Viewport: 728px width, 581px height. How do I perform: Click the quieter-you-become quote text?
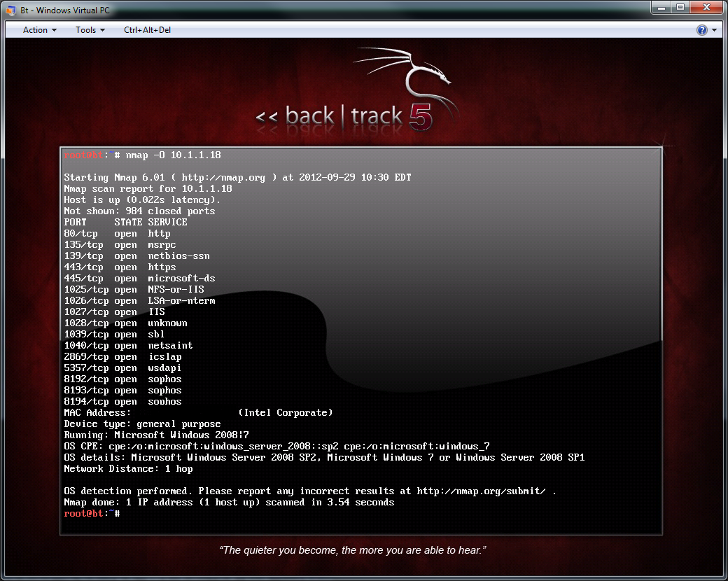click(353, 550)
